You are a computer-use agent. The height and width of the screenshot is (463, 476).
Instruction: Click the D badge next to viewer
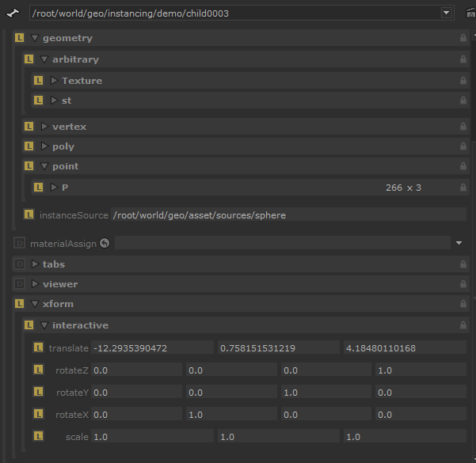coord(20,283)
